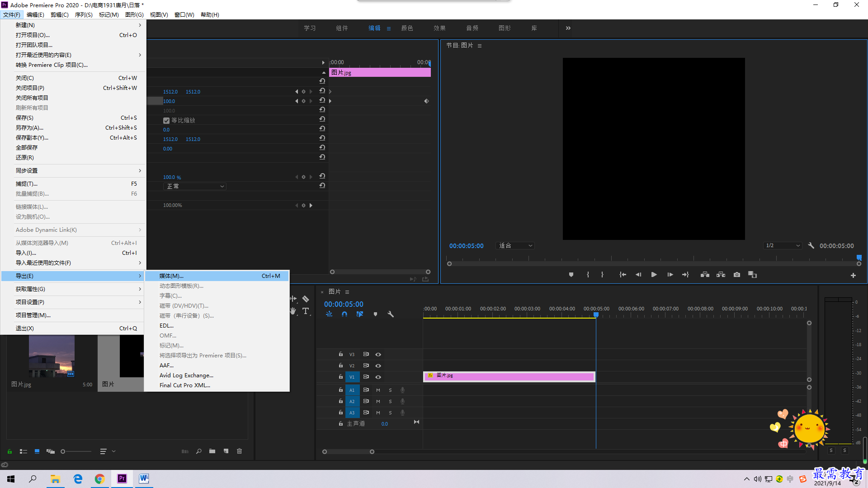Screen dimensions: 868x488
Task: Click timeline playhead at 00:00:05:00
Action: (x=596, y=314)
